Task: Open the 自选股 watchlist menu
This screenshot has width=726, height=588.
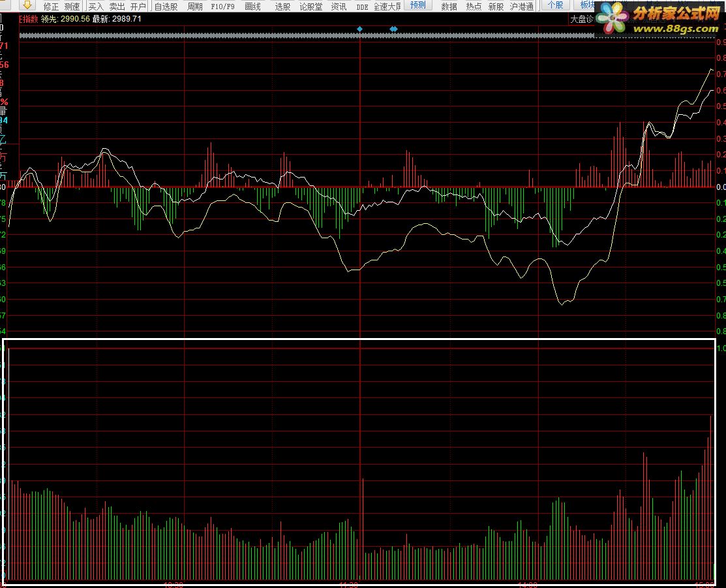Action: coord(166,7)
